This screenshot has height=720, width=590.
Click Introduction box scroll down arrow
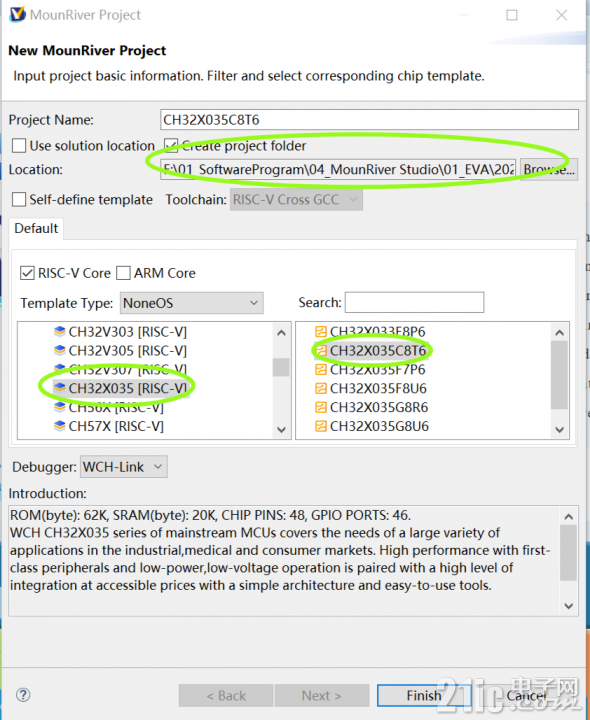tap(568, 606)
